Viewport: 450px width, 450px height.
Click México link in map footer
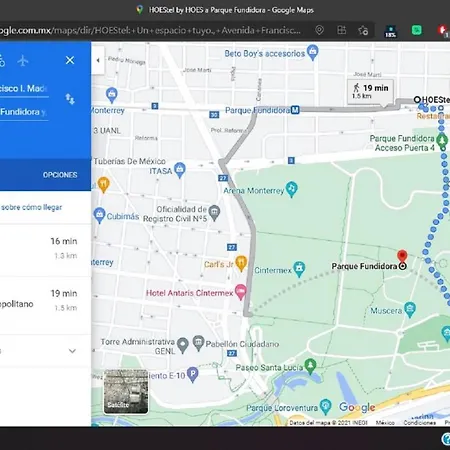(385, 423)
